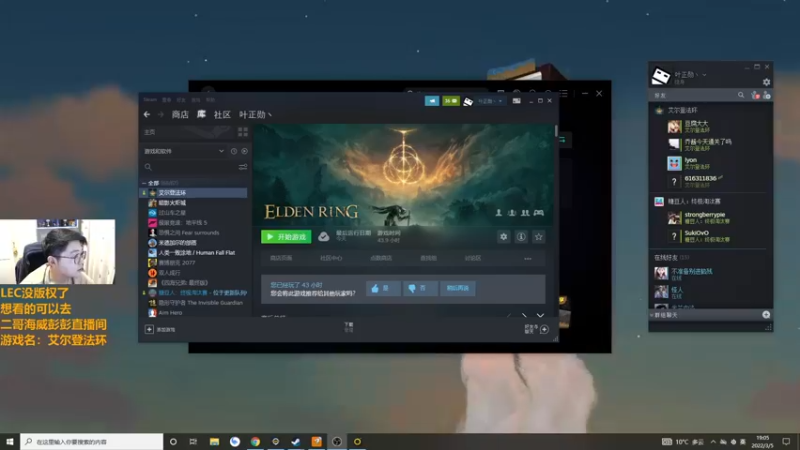Viewport: 800px width, 450px height.
Task: Favorite Elden Ring with the star icon
Action: point(538,237)
